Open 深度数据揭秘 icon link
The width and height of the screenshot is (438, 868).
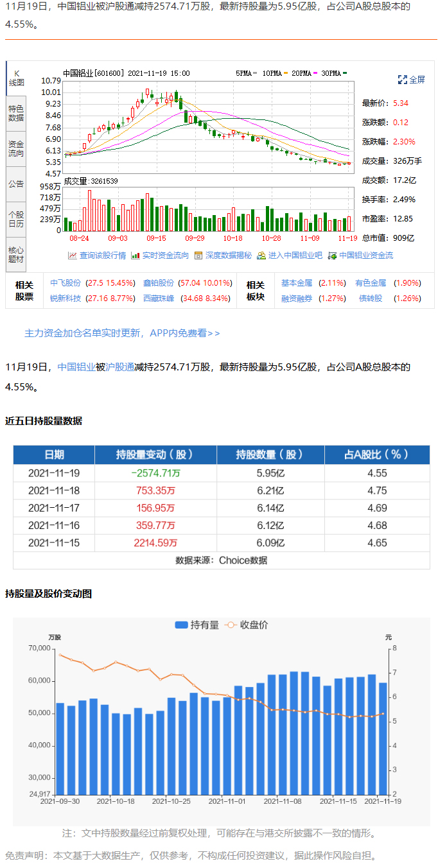[223, 256]
